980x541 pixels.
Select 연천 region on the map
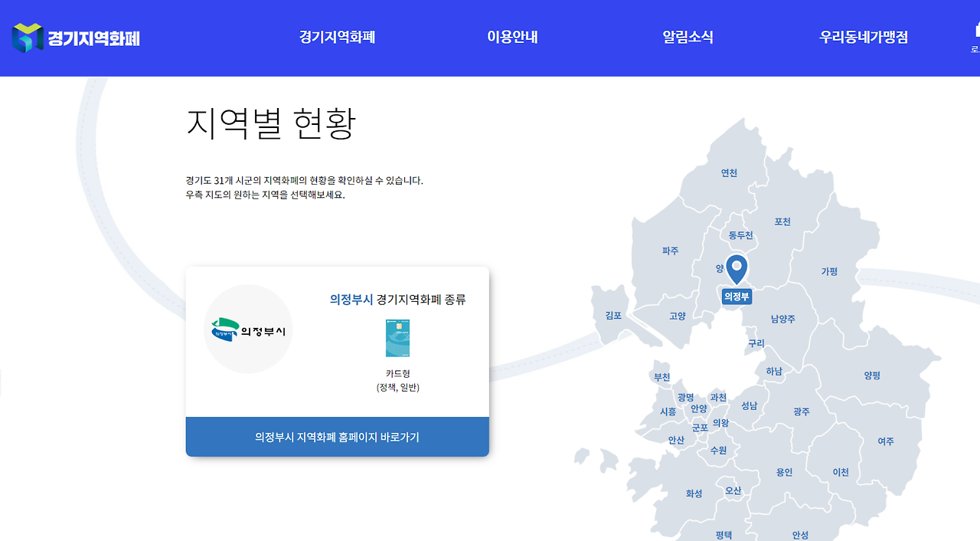pyautogui.click(x=729, y=172)
